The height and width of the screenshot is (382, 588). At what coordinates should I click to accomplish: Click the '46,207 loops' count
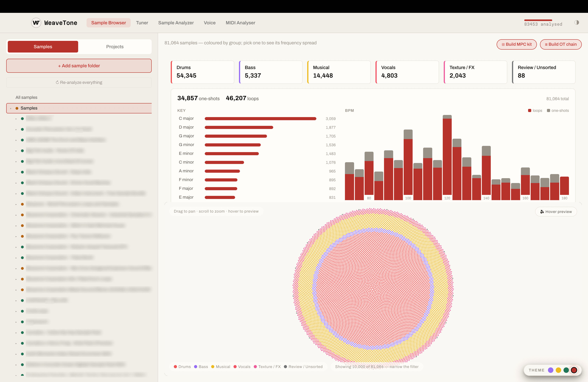(x=242, y=98)
